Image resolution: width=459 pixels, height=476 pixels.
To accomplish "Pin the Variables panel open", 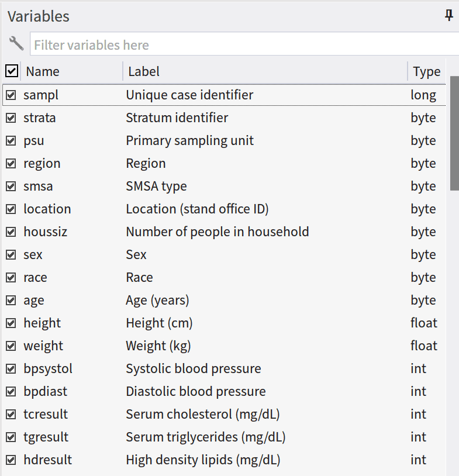I will pos(448,15).
